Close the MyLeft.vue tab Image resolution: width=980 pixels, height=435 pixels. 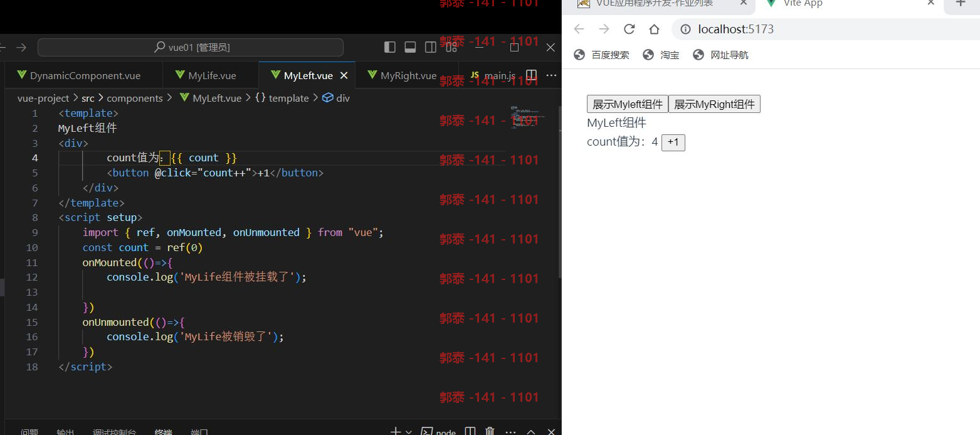[x=344, y=75]
